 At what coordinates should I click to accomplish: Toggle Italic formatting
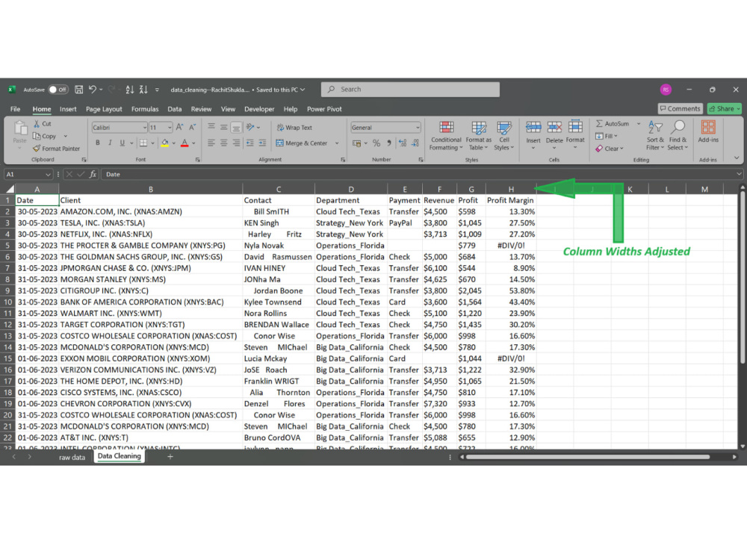[x=110, y=143]
